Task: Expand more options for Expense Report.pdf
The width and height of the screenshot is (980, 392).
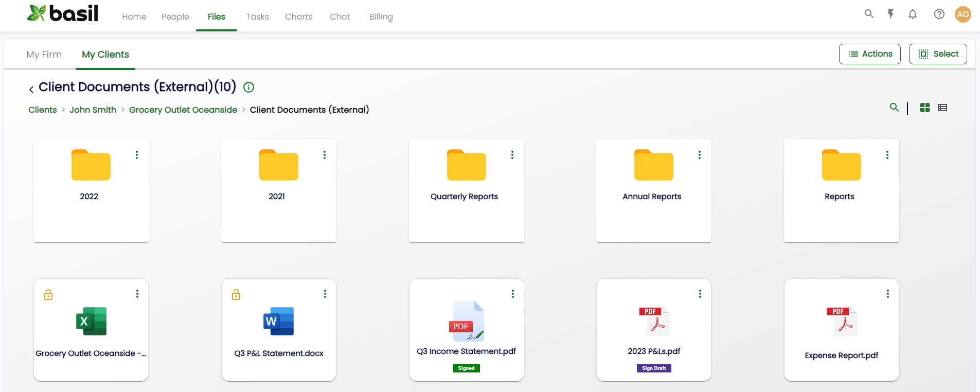Action: pyautogui.click(x=887, y=294)
